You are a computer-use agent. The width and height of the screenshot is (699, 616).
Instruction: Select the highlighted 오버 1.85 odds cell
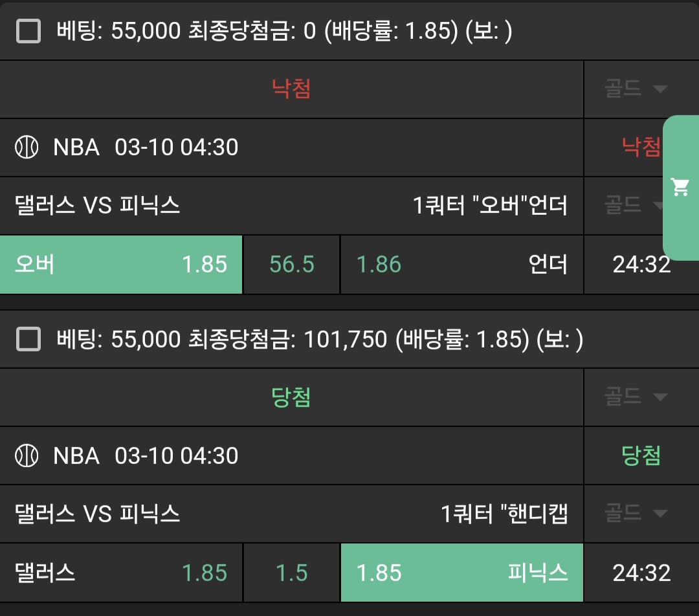121,264
